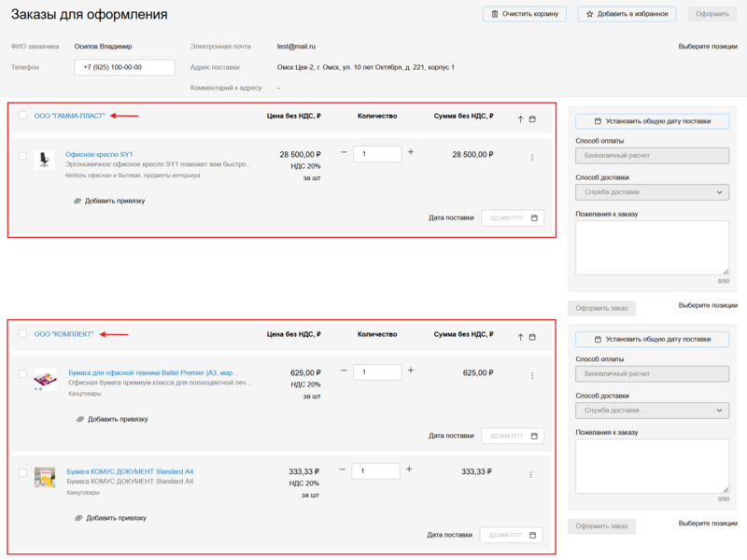
Task: Tick the checkbox for Бумага КОМУС ДОКУМЕНТ
Action: [22, 473]
